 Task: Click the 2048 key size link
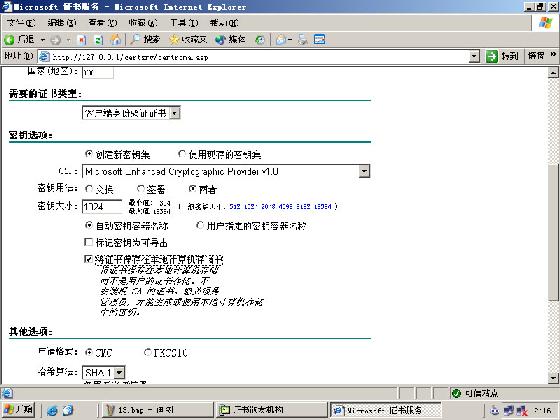click(268, 206)
